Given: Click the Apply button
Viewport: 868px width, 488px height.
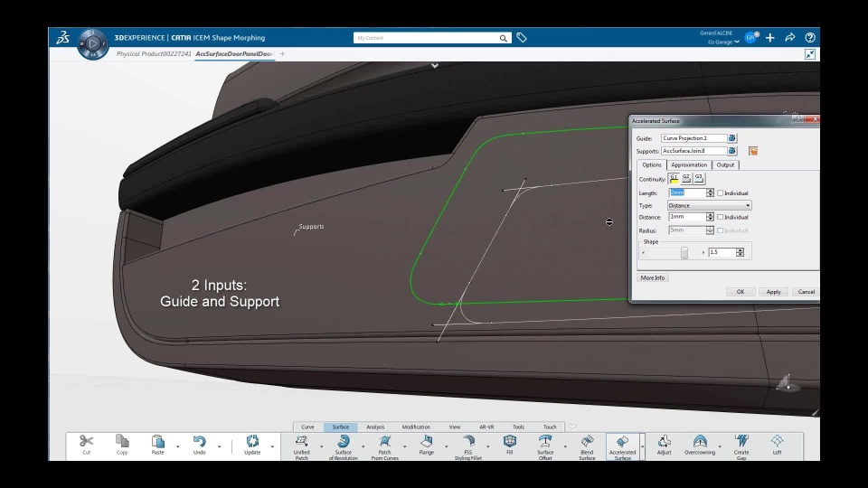Looking at the screenshot, I should pyautogui.click(x=773, y=292).
